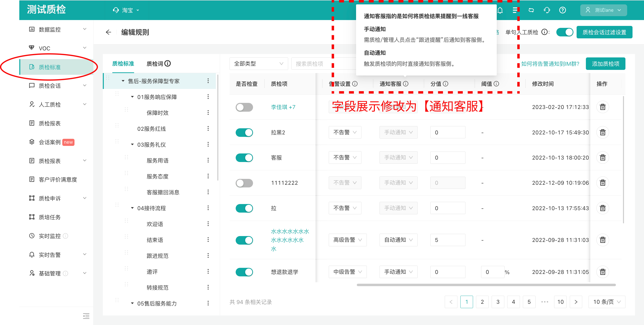Viewport: 644px width, 325px height.
Task: Delete the 客服 row
Action: pos(603,157)
